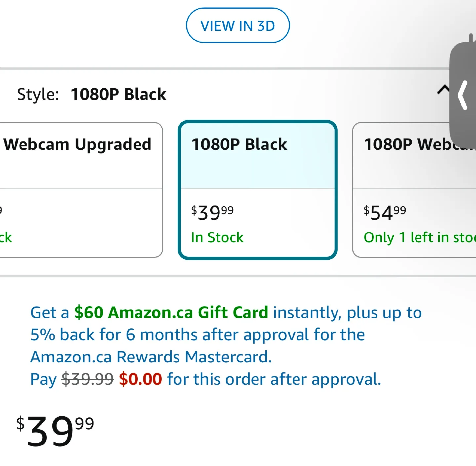Click the 5% back for 6 months line
The image size is (476, 466).
pyautogui.click(x=197, y=335)
